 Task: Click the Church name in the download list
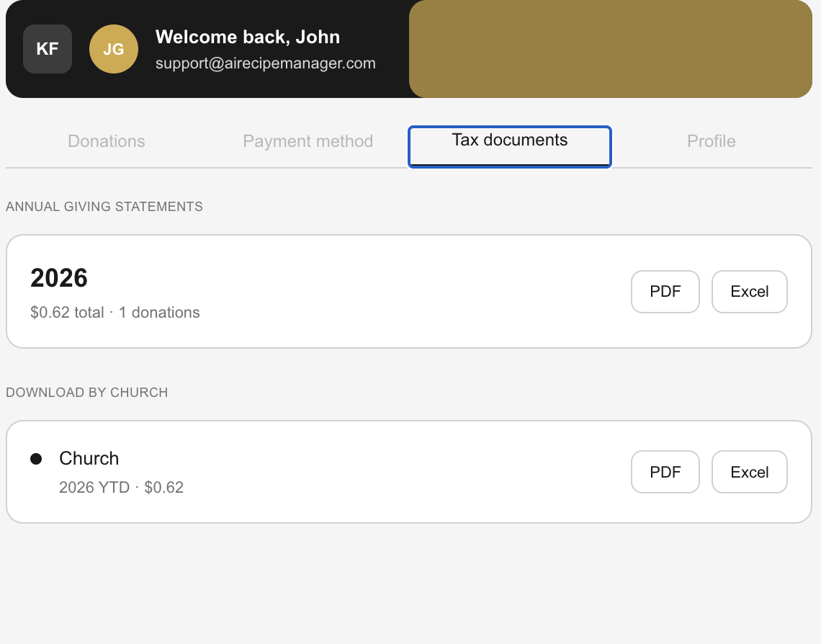tap(89, 459)
